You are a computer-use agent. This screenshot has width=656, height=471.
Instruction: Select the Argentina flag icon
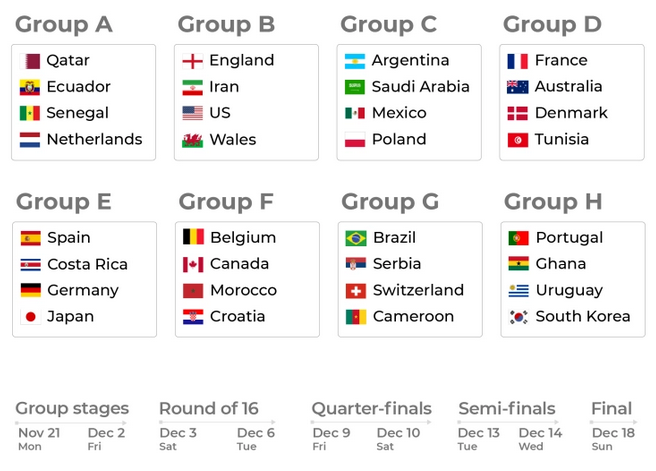355,61
